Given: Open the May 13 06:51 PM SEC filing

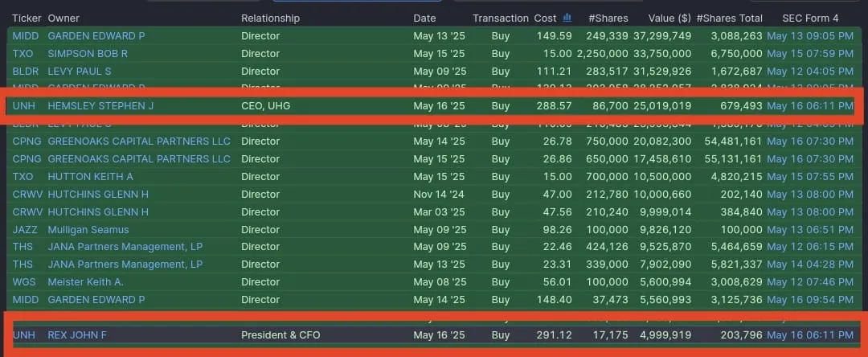Looking at the screenshot, I should (x=810, y=230).
